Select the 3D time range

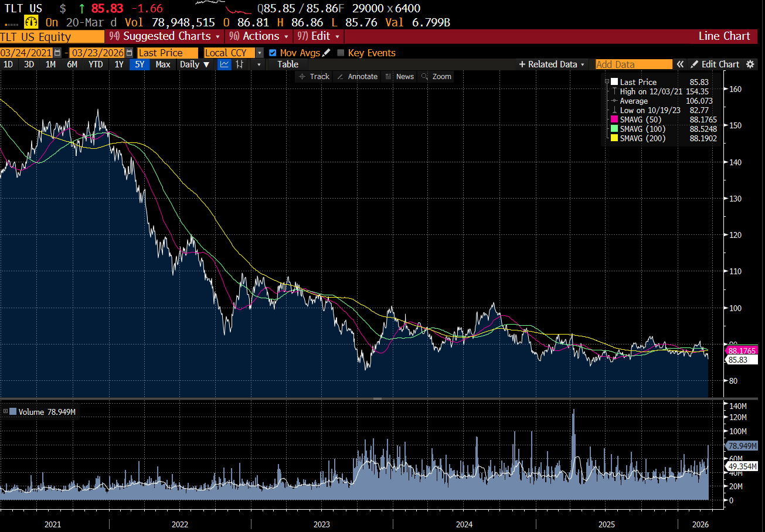pos(29,64)
